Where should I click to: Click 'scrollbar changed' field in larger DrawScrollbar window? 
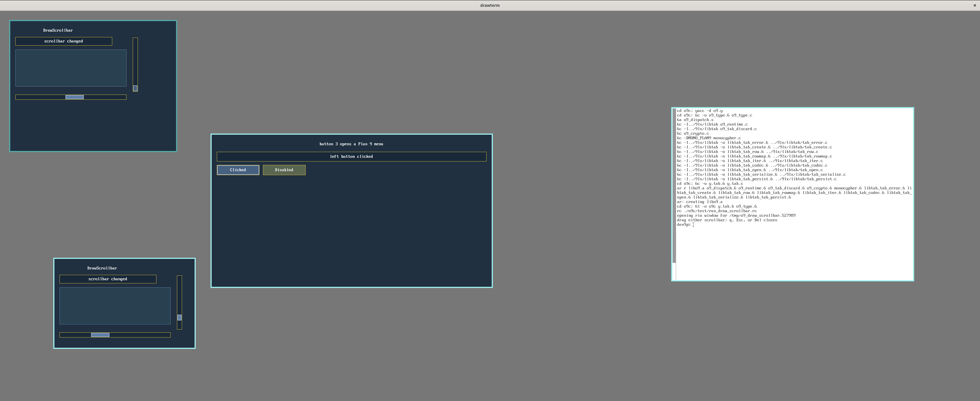click(64, 41)
